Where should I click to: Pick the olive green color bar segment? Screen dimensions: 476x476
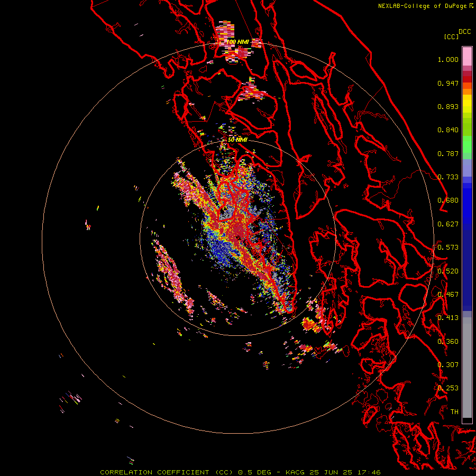click(467, 126)
